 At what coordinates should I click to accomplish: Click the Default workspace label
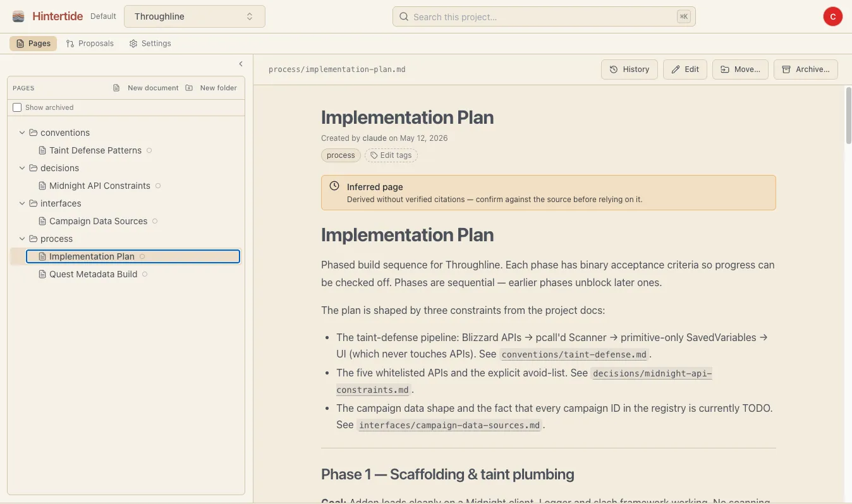point(103,16)
